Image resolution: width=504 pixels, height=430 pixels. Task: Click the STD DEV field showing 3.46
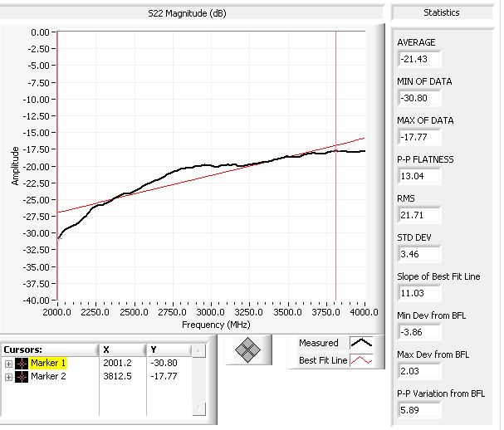pos(419,254)
